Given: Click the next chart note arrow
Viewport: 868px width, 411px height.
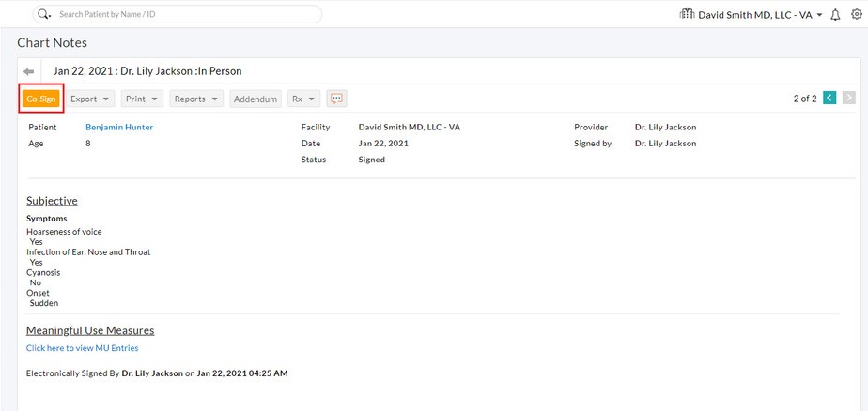Looking at the screenshot, I should (848, 98).
